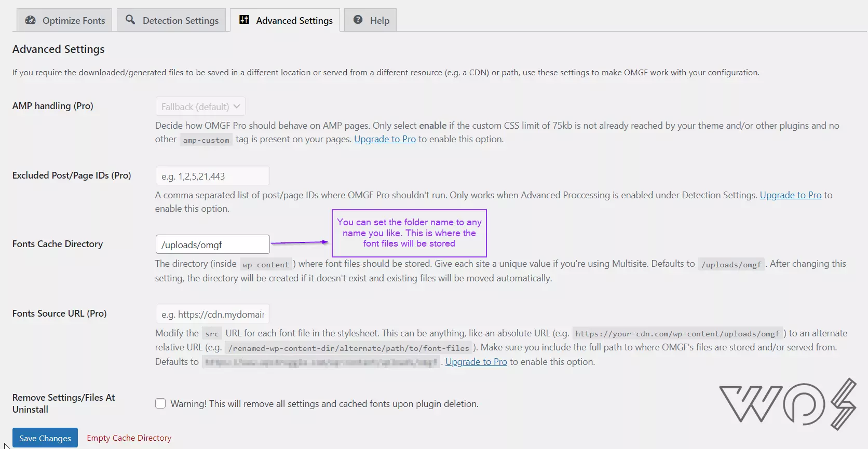Click the Excluded Post/Page IDs input field
The height and width of the screenshot is (449, 868).
click(212, 176)
